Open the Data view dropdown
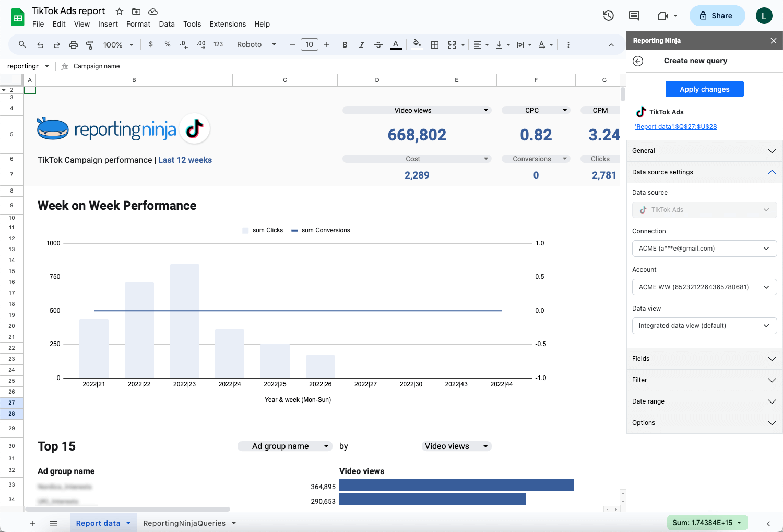This screenshot has height=532, width=783. [704, 326]
